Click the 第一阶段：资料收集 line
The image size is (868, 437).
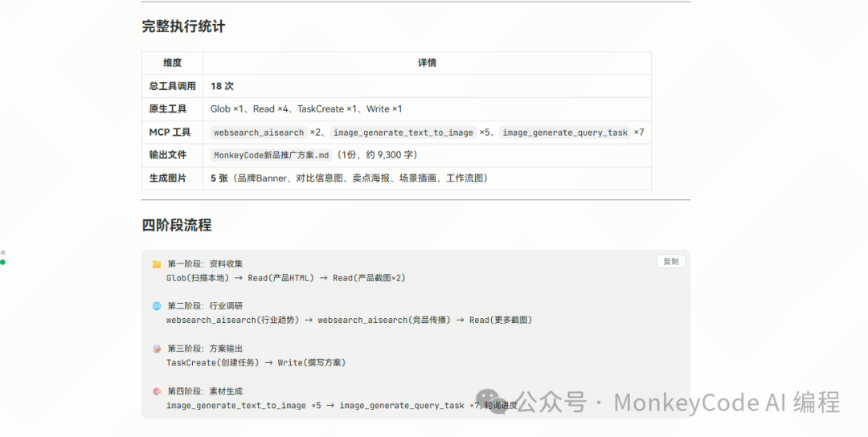tap(205, 263)
